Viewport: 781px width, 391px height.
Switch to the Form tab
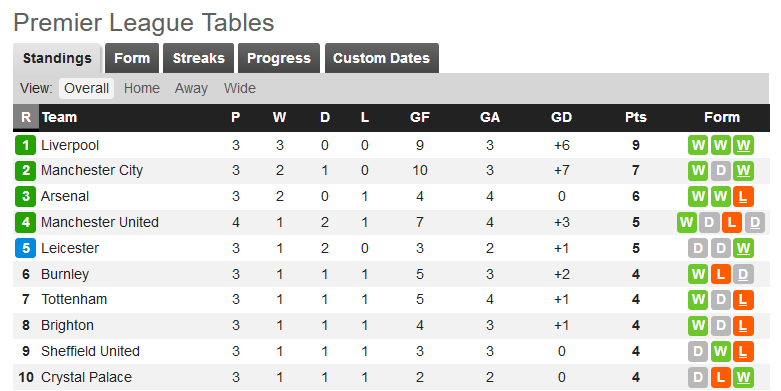tap(132, 58)
